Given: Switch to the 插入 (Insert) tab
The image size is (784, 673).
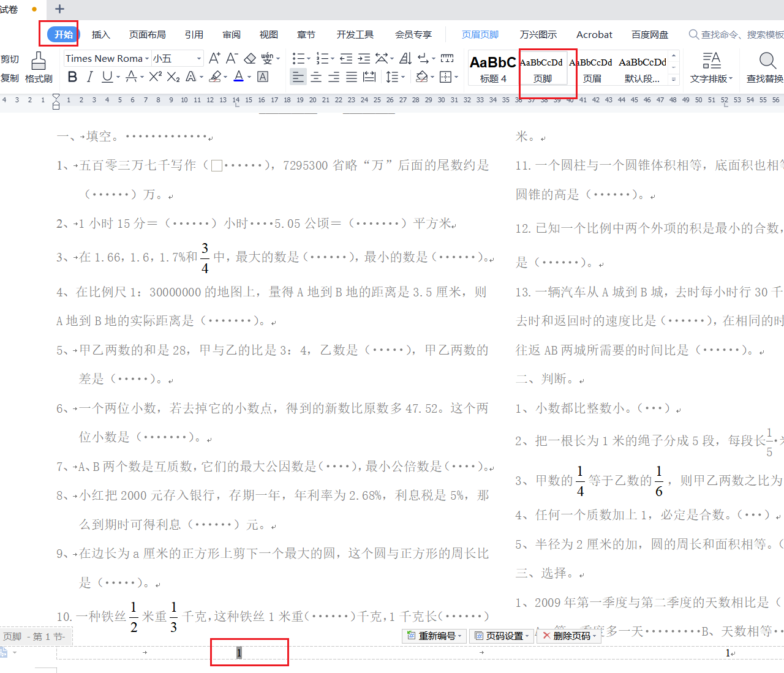Looking at the screenshot, I should [100, 34].
